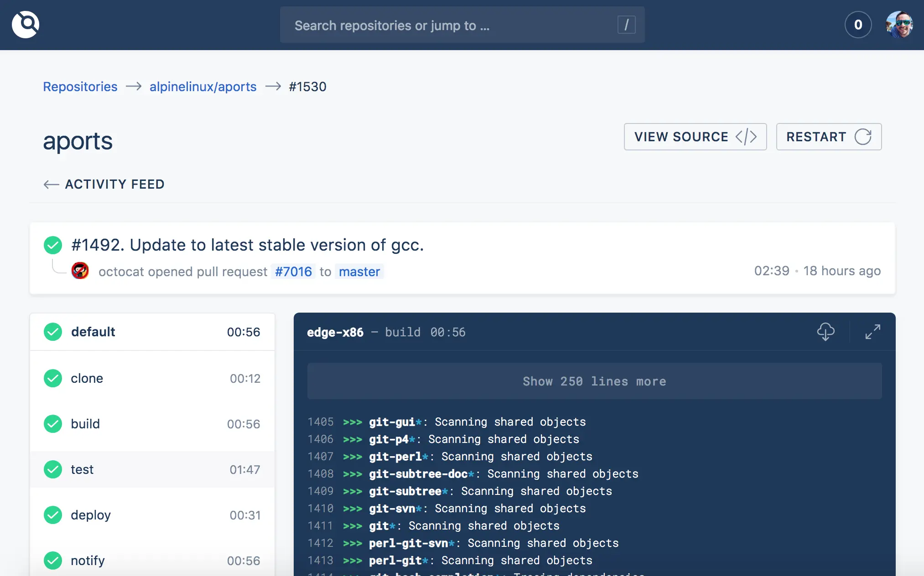Select the test step
This screenshot has height=576, width=924.
pos(152,469)
